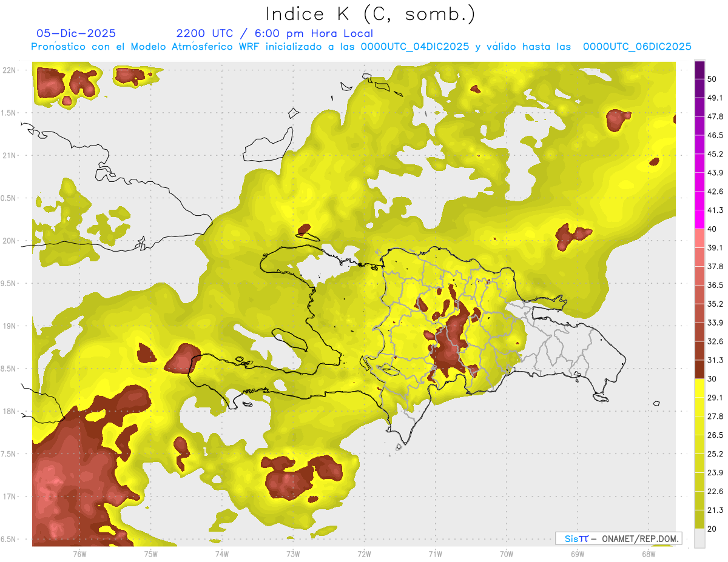Click the longitude axis label "76W"
728x562 pixels.
pos(79,554)
